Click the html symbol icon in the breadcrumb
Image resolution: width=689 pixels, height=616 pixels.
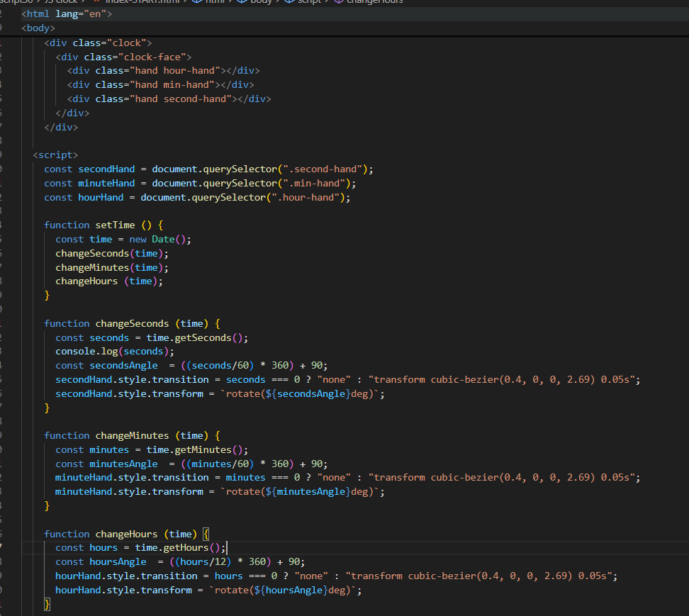coord(196,2)
